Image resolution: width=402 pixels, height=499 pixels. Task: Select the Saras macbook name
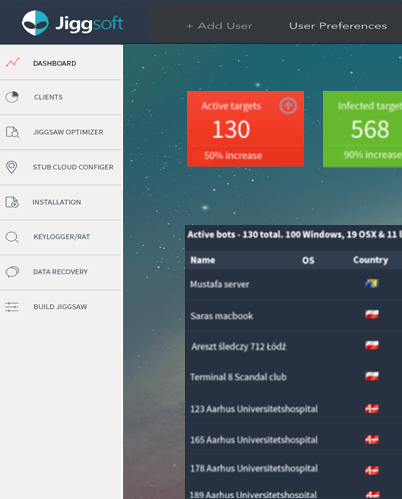pyautogui.click(x=222, y=316)
